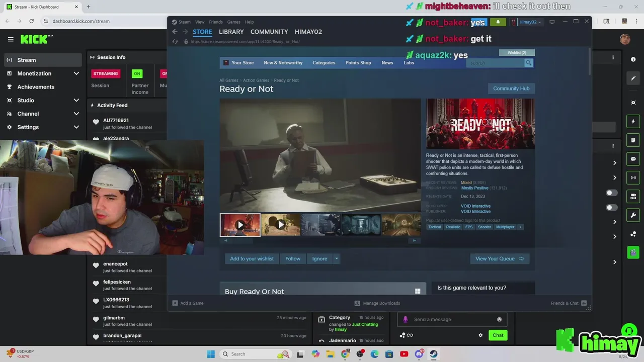Open Discord from the taskbar
Image resolution: width=644 pixels, height=362 pixels.
coord(419,354)
